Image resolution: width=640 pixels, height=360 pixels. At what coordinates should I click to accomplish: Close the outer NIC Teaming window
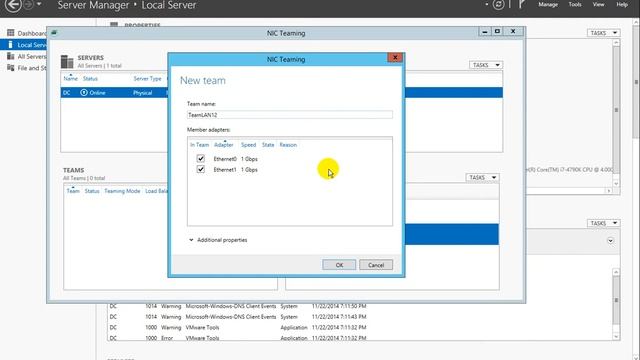click(513, 31)
